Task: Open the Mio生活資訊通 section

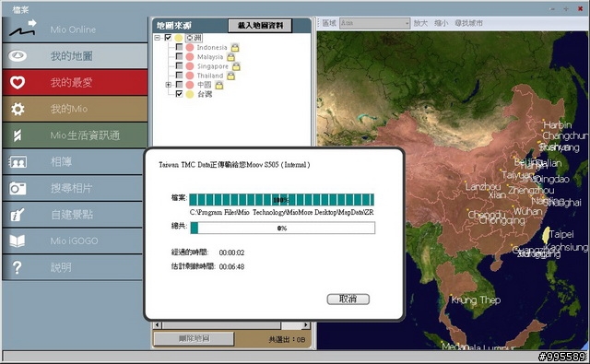Action: click(x=75, y=135)
